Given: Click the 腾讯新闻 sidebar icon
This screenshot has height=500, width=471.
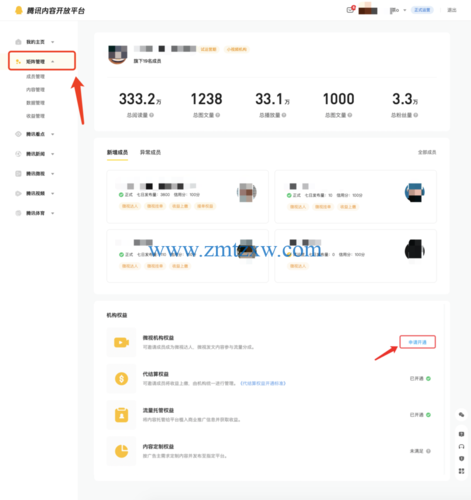Looking at the screenshot, I should click(x=18, y=154).
